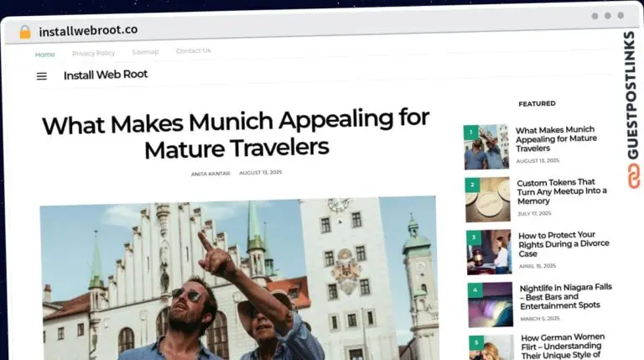
Task: Open How German Women Flirt link
Action: point(563,347)
